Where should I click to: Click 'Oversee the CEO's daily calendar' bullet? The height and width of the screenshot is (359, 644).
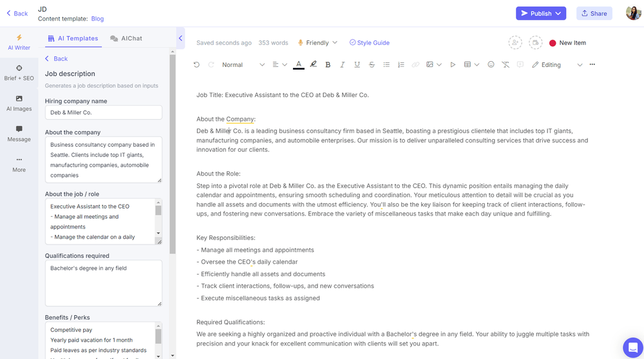[x=247, y=262]
